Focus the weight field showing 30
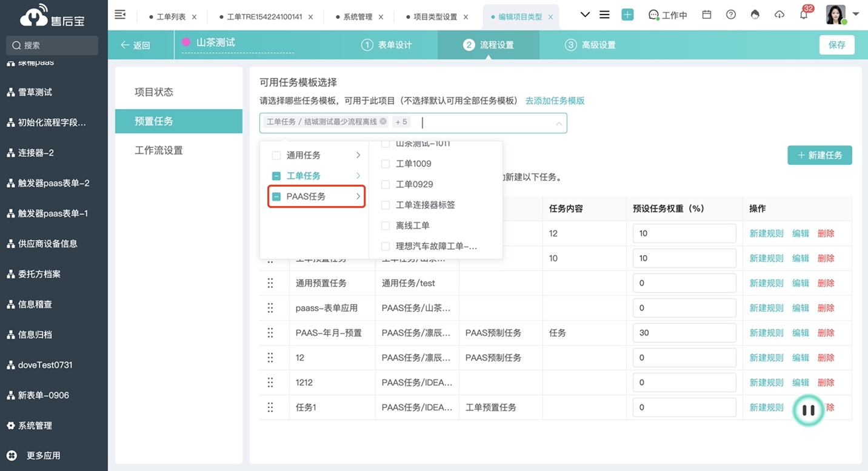The image size is (868, 471). coord(684,333)
